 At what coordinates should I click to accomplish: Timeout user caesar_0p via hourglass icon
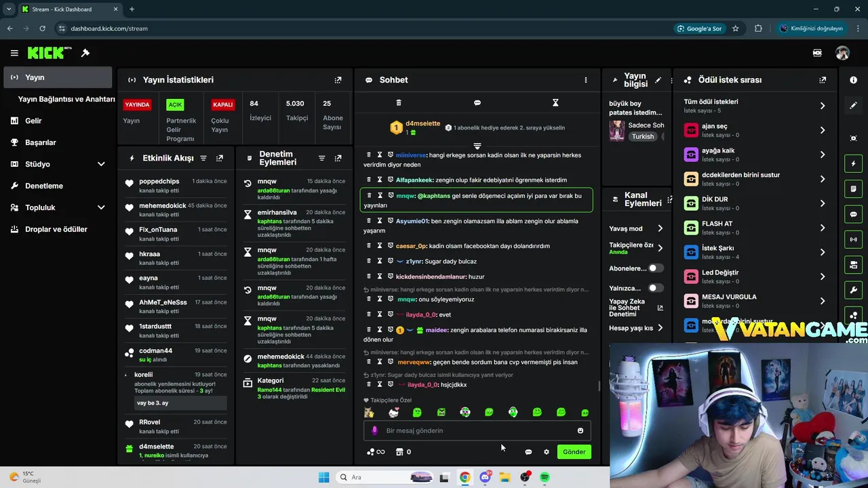380,245
